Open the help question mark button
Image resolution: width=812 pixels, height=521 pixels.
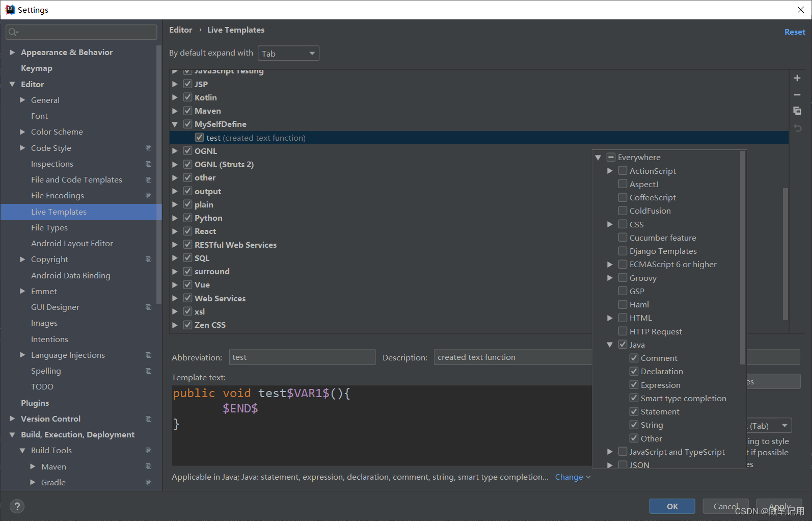(17, 506)
